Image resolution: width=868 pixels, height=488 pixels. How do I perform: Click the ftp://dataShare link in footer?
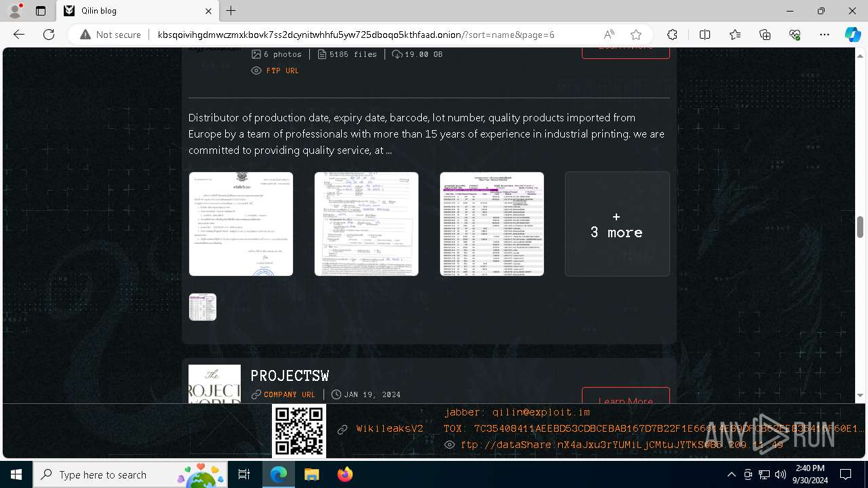click(621, 445)
